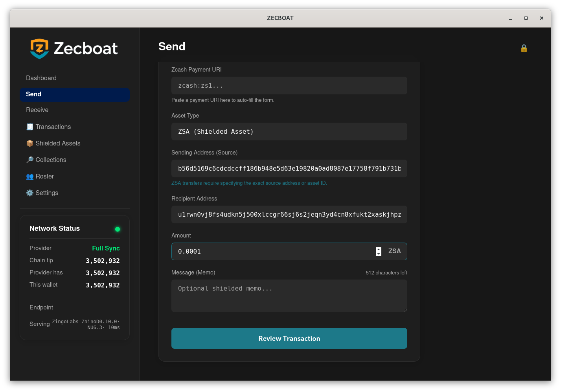Open the Dashboard page
The width and height of the screenshot is (561, 392).
click(x=75, y=78)
